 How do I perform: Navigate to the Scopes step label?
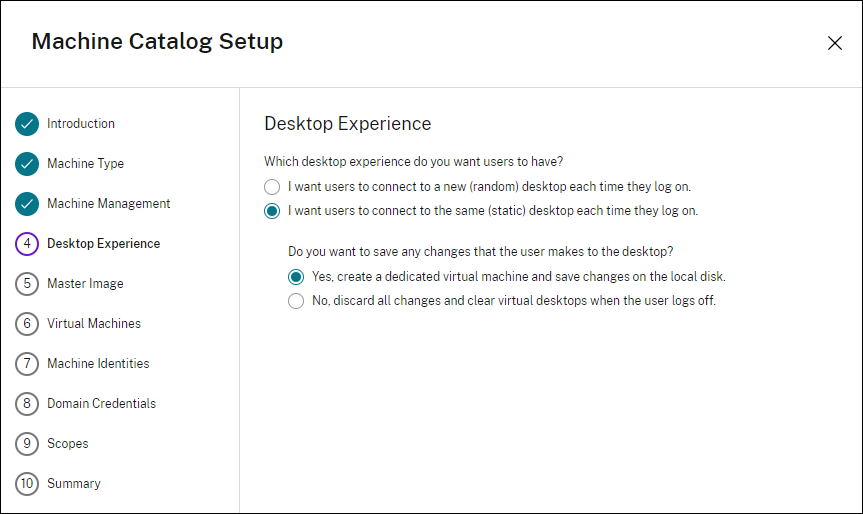pos(67,444)
